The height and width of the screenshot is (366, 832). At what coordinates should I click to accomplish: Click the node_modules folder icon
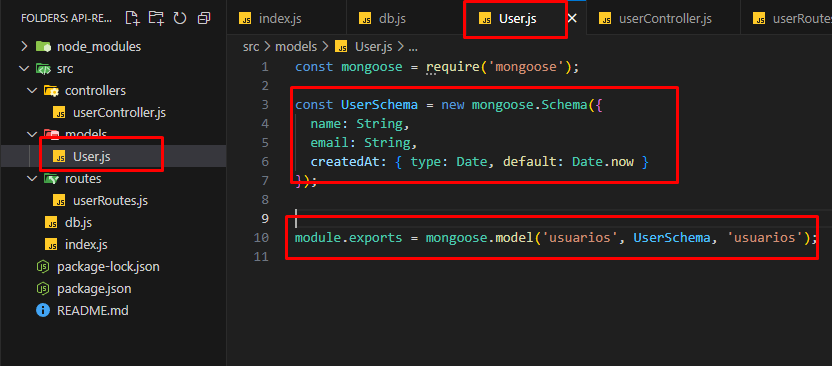43,47
